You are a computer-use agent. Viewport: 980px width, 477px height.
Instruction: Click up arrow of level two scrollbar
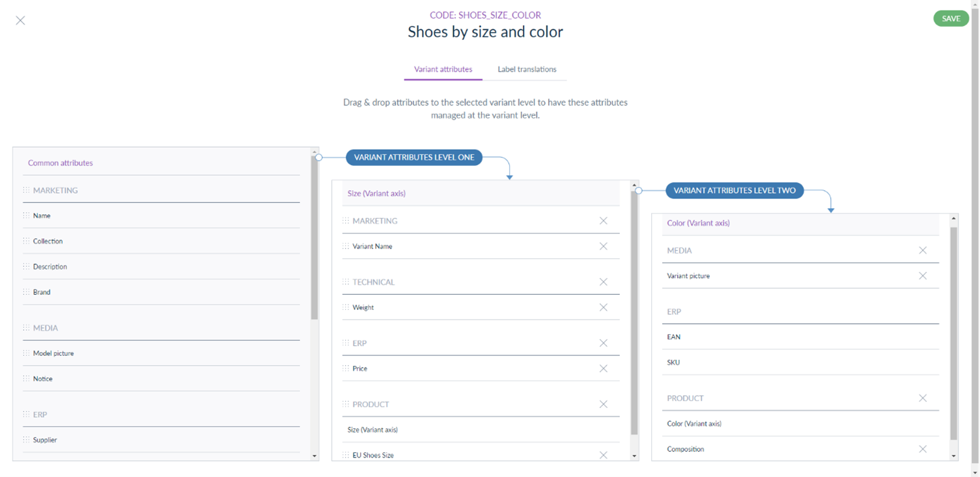point(954,219)
